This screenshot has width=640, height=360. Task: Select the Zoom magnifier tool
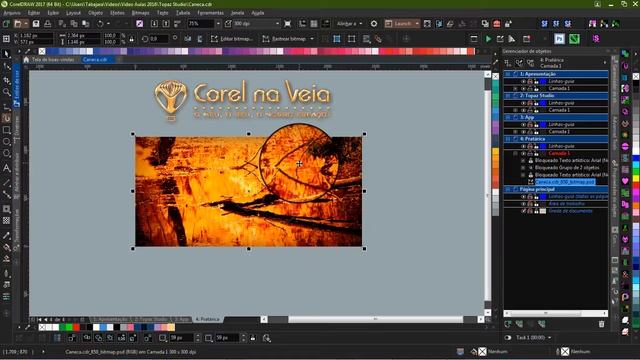[x=6, y=93]
